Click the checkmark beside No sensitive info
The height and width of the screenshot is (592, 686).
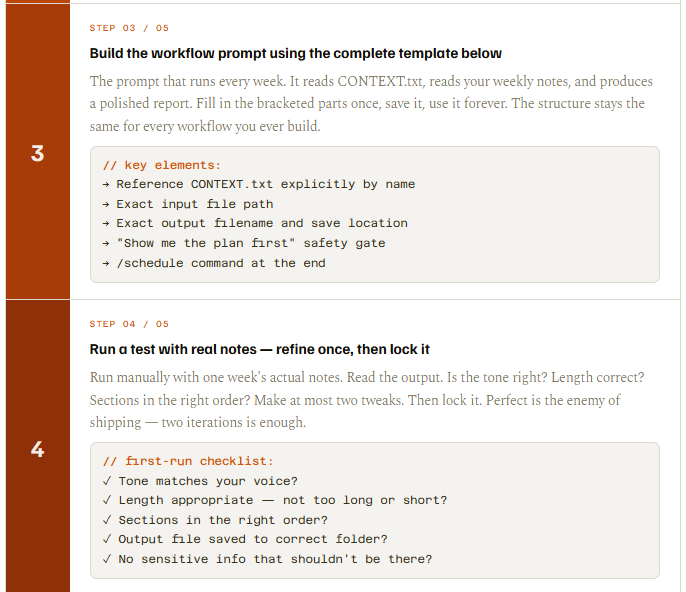[107, 559]
